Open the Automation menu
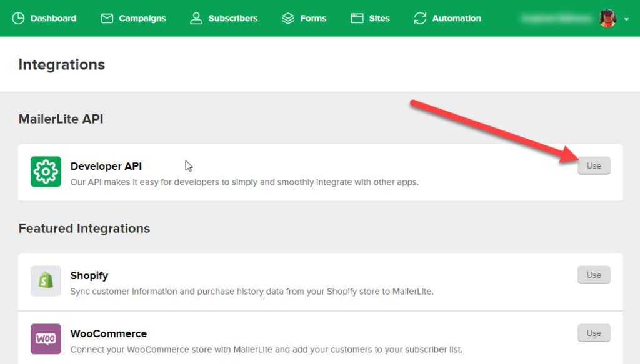This screenshot has width=640, height=364. 447,18
